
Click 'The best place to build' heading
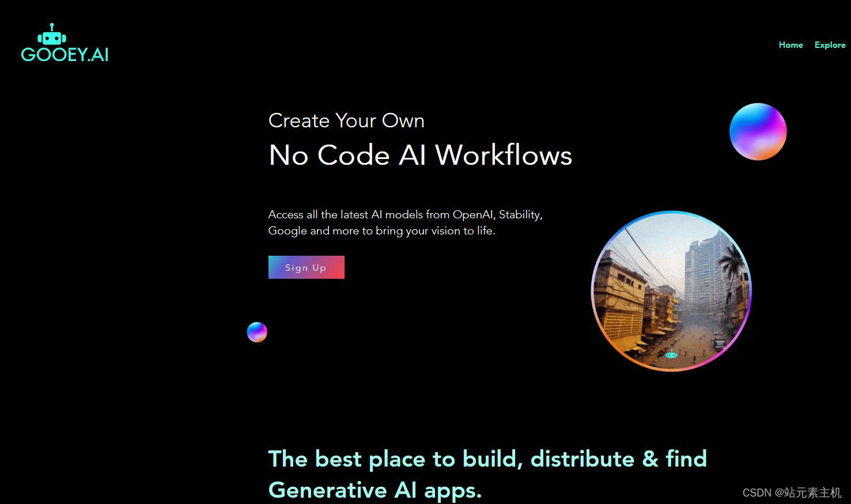(x=487, y=474)
